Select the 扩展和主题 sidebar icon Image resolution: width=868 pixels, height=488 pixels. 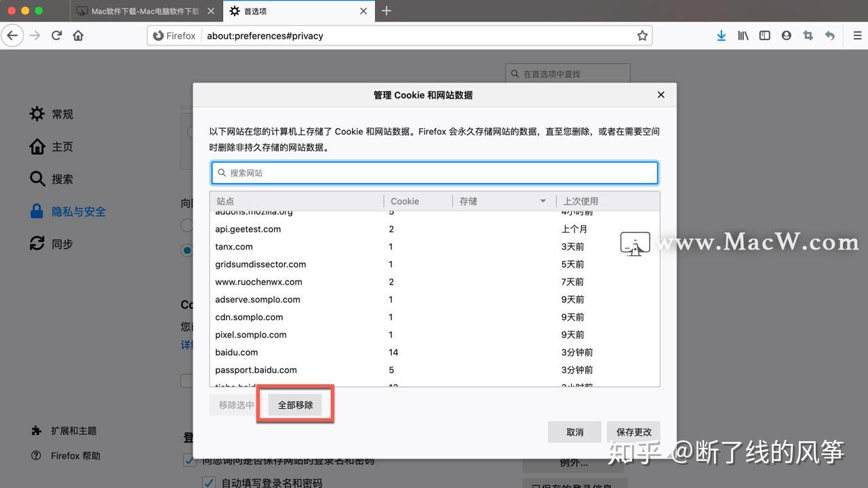click(37, 430)
